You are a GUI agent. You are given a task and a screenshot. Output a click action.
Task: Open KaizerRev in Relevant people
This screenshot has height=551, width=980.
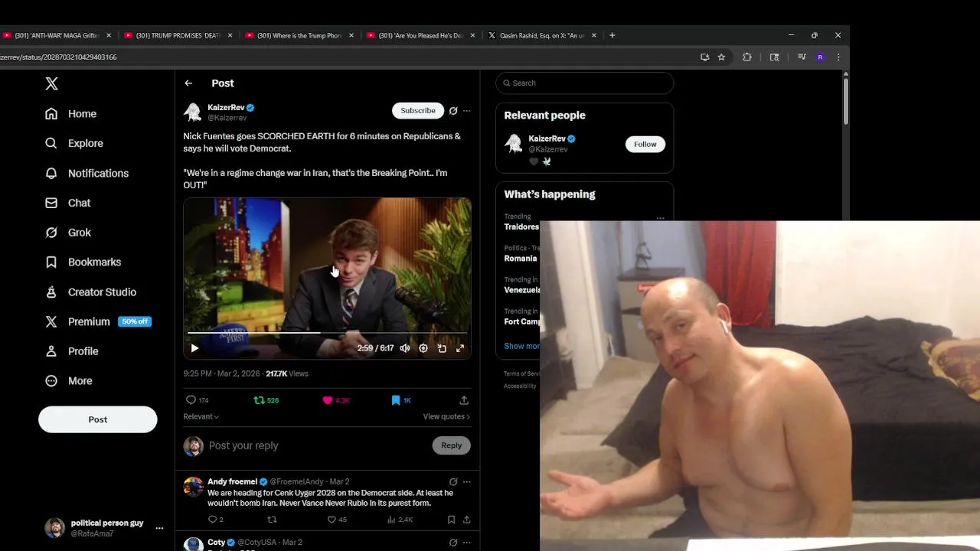click(547, 139)
